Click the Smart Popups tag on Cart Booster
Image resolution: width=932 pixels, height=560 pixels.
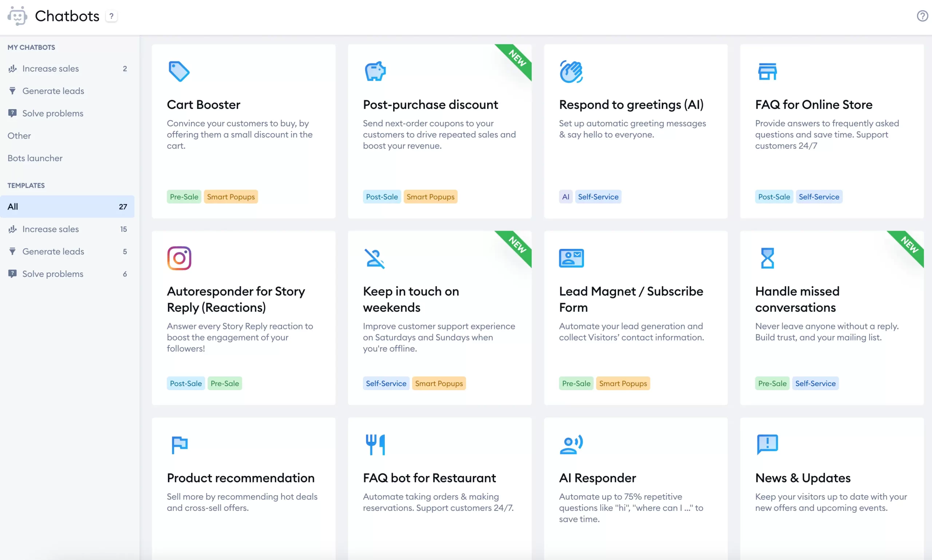pyautogui.click(x=231, y=196)
